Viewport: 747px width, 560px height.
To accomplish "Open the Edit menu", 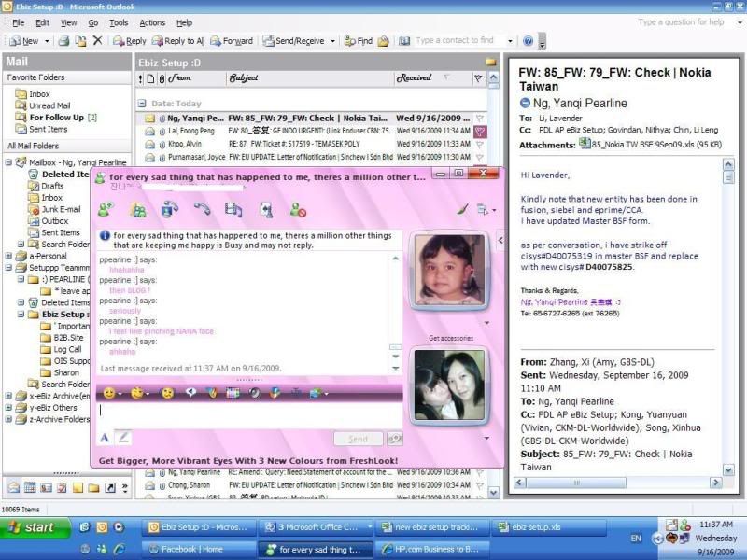I will pyautogui.click(x=42, y=22).
